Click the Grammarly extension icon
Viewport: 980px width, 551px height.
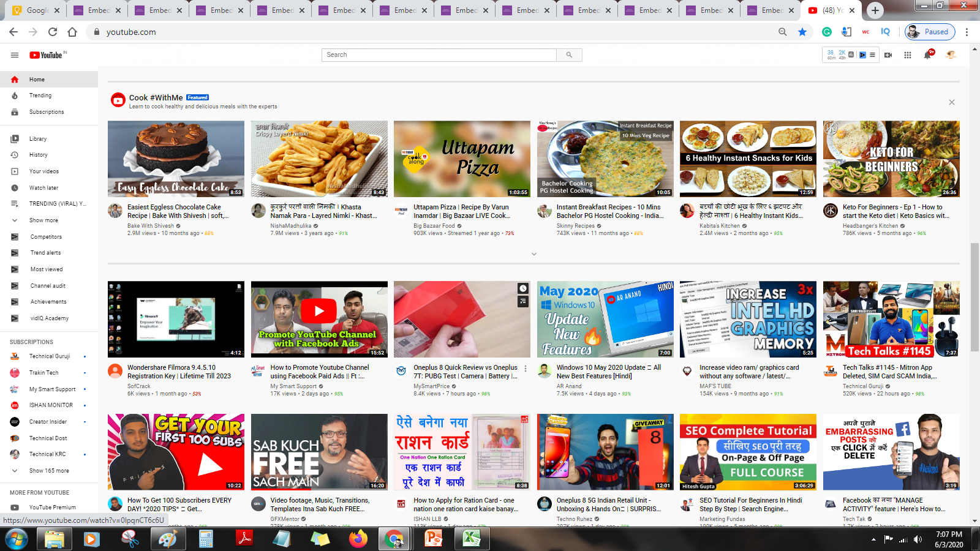click(827, 32)
